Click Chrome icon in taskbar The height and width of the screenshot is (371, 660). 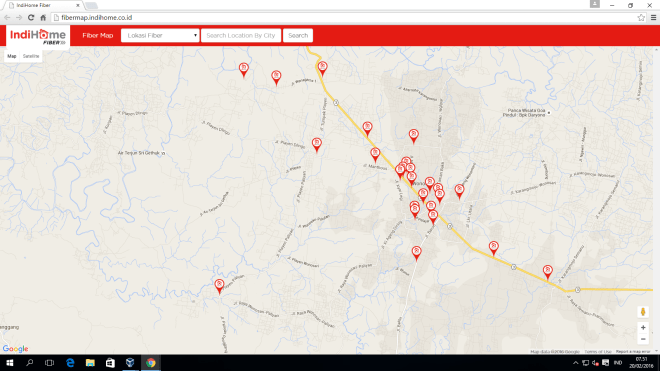point(151,363)
